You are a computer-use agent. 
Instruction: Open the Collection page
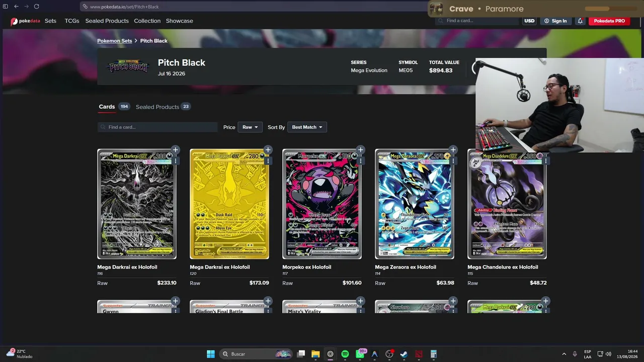point(147,21)
